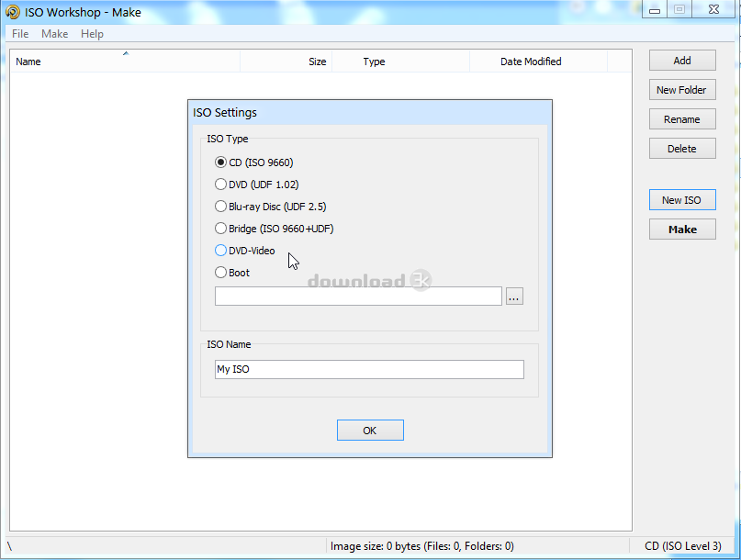Click the ISO Name text field
This screenshot has width=741, height=560.
coord(369,369)
